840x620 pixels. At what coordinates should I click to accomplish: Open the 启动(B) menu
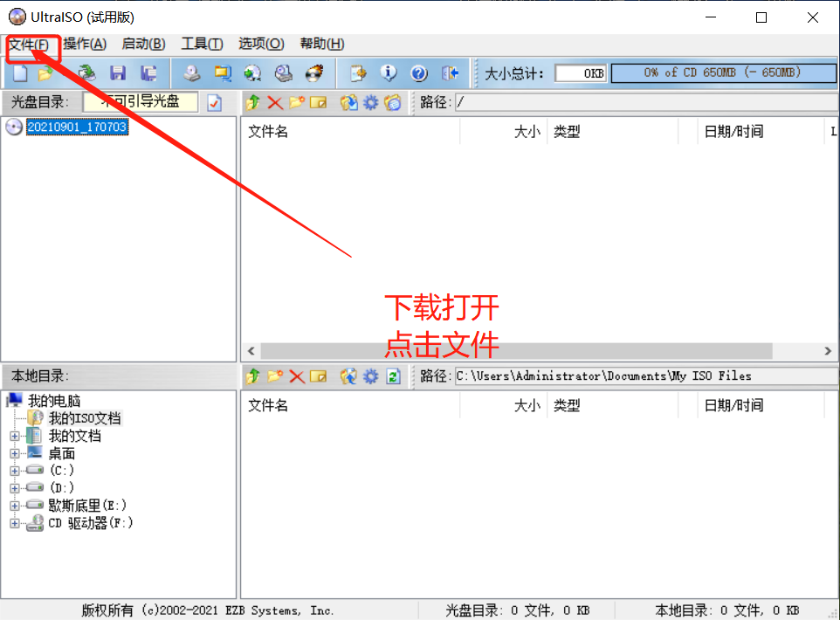click(143, 44)
